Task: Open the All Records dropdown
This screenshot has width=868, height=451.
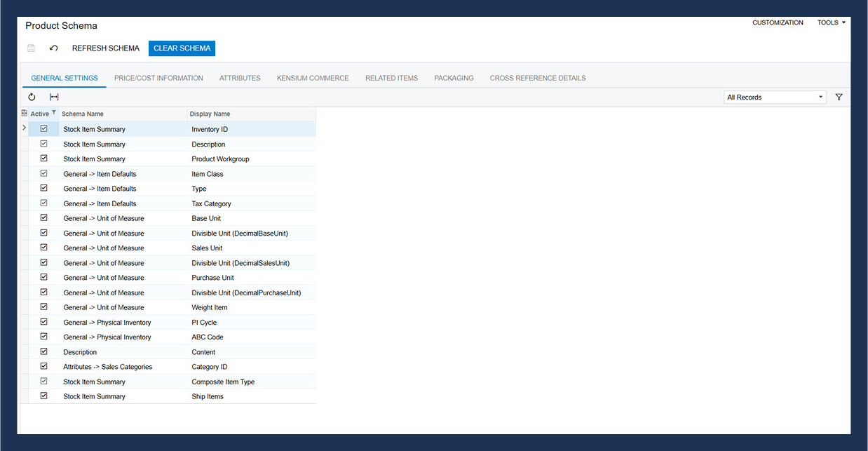Action: [775, 97]
